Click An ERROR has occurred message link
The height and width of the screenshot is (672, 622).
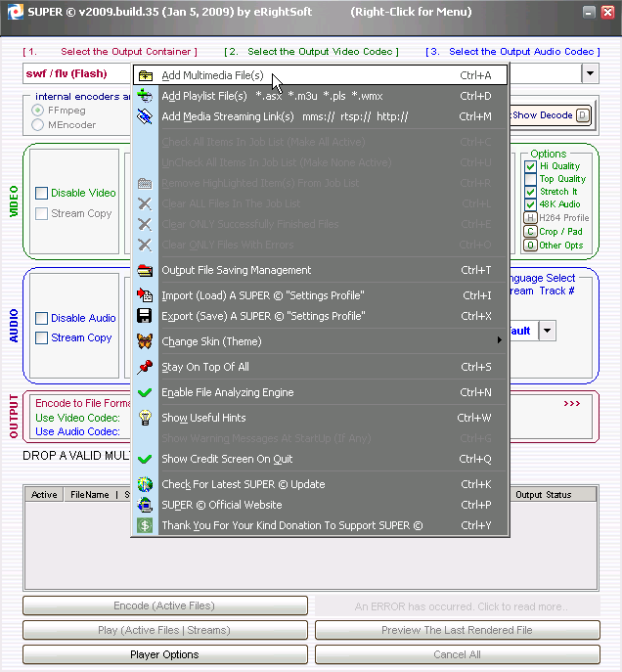point(462,606)
